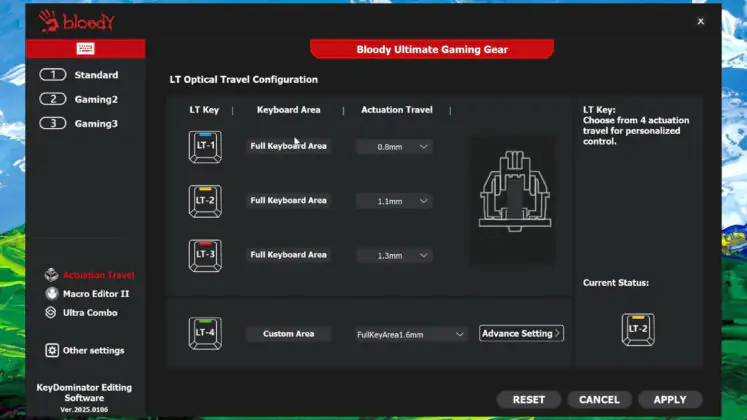The height and width of the screenshot is (420, 747).
Task: Click LT-4 Custom Area button
Action: pos(289,334)
